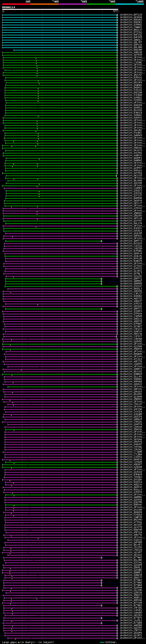Select the UniRef100_A7HY43 label
This screenshot has height=644, width=146.
click(131, 208)
